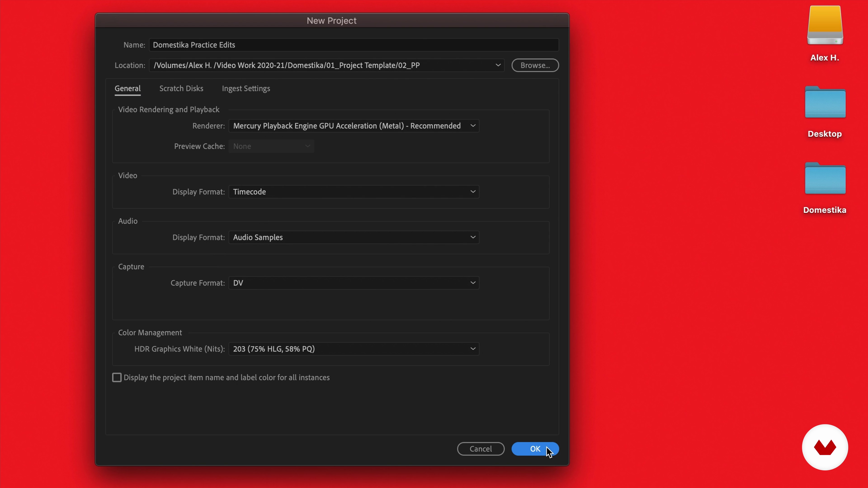Click the OK button
Viewport: 868px width, 488px height.
[x=535, y=449]
